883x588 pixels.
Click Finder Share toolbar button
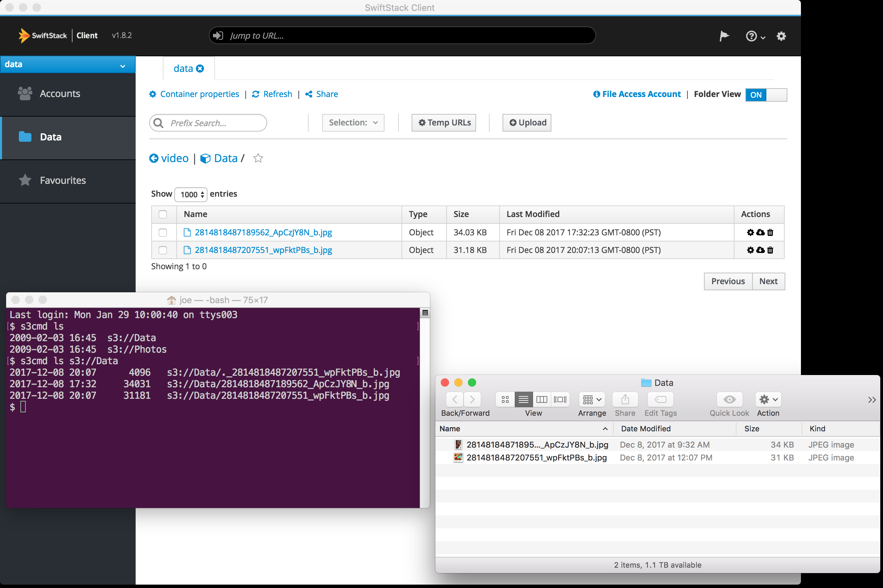[625, 399]
